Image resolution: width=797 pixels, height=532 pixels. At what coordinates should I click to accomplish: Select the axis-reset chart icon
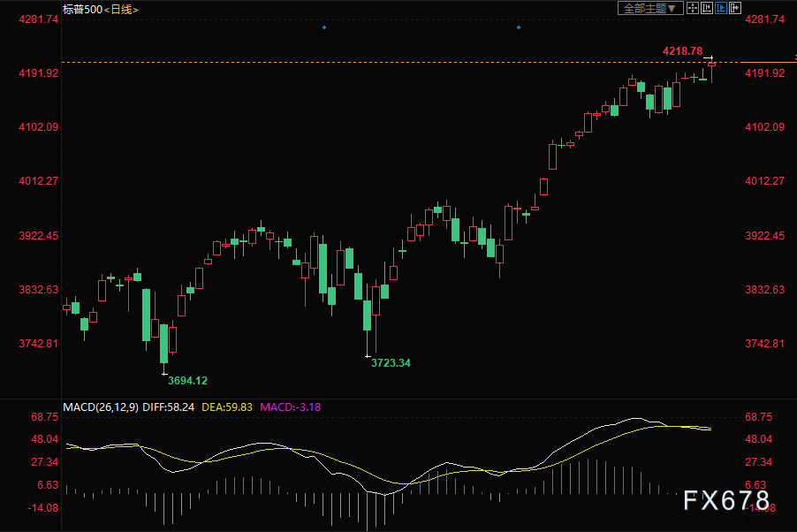click(707, 8)
